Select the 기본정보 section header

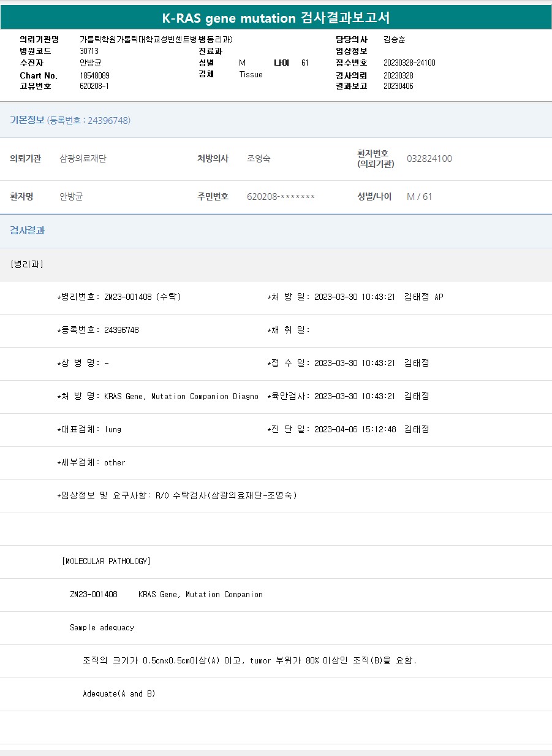click(x=27, y=120)
